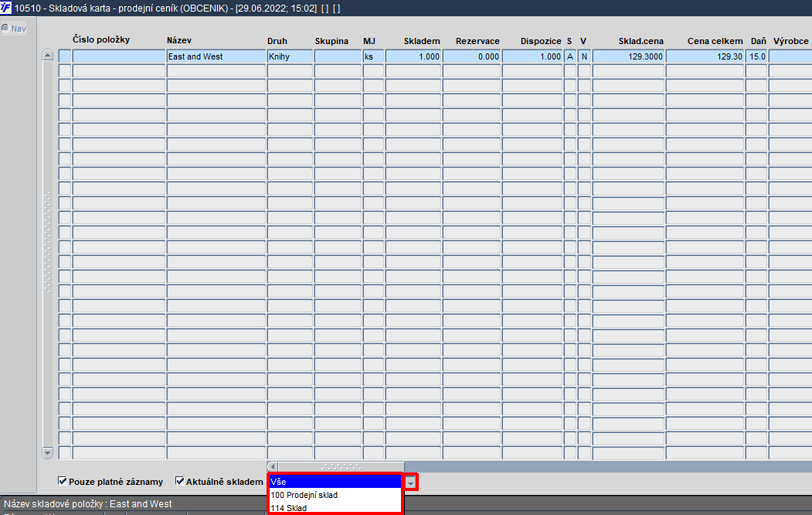812x515 pixels.
Task: Click the Knihy cell in Druh column
Action: click(290, 56)
